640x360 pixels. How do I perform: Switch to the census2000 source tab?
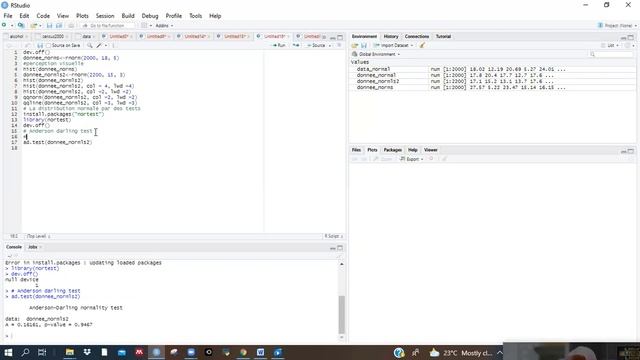pyautogui.click(x=53, y=36)
